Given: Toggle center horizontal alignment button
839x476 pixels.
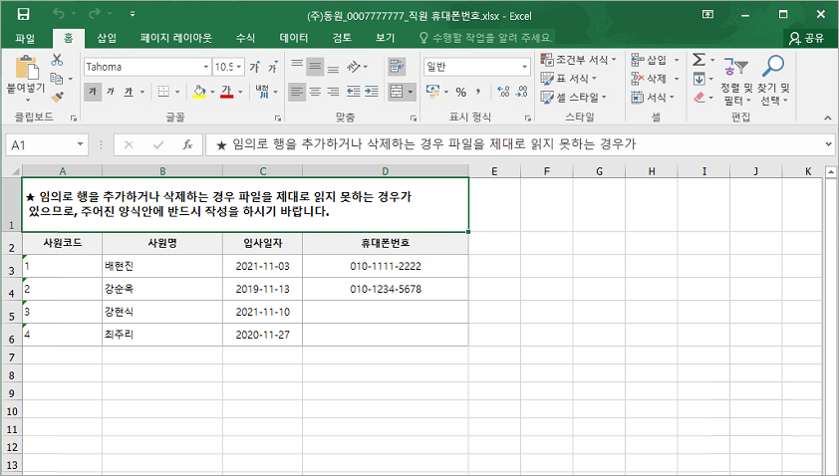Looking at the screenshot, I should pos(315,92).
